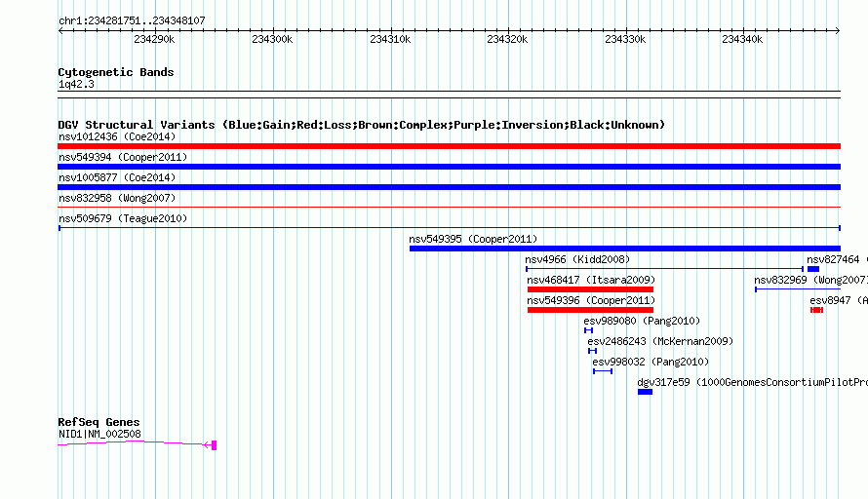Select the 1q42.3 band label

pos(76,84)
